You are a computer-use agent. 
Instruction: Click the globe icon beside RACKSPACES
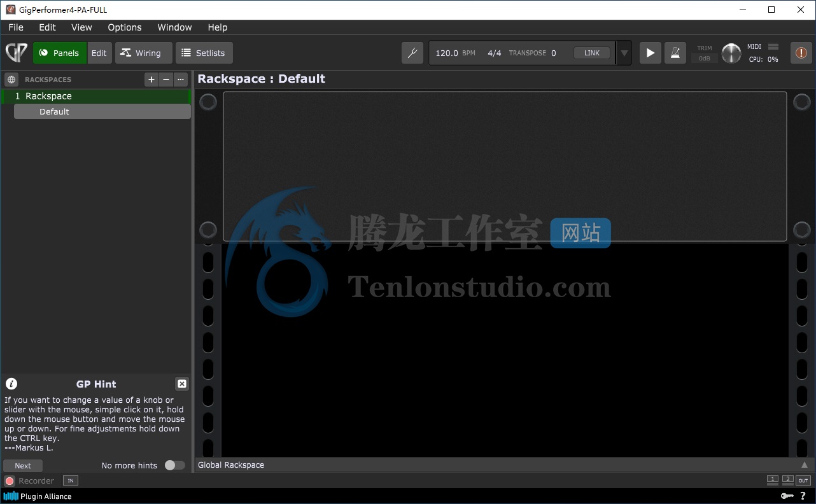[x=11, y=80]
